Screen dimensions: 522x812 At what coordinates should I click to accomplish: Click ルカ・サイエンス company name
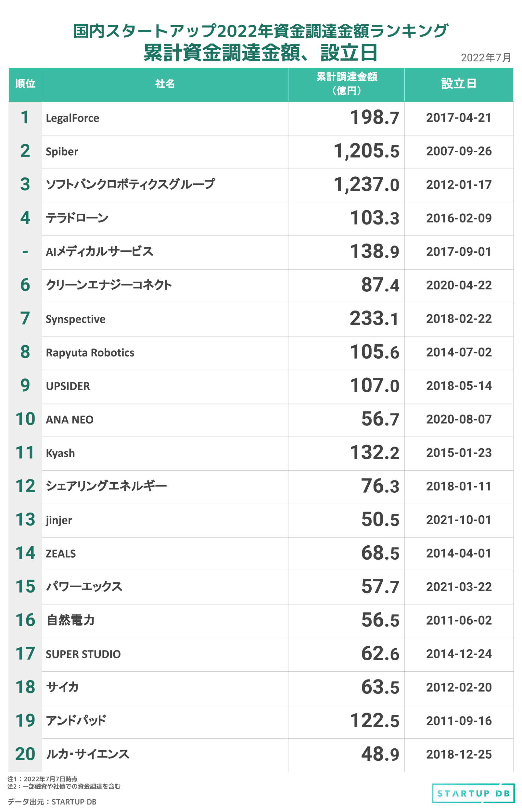(88, 755)
